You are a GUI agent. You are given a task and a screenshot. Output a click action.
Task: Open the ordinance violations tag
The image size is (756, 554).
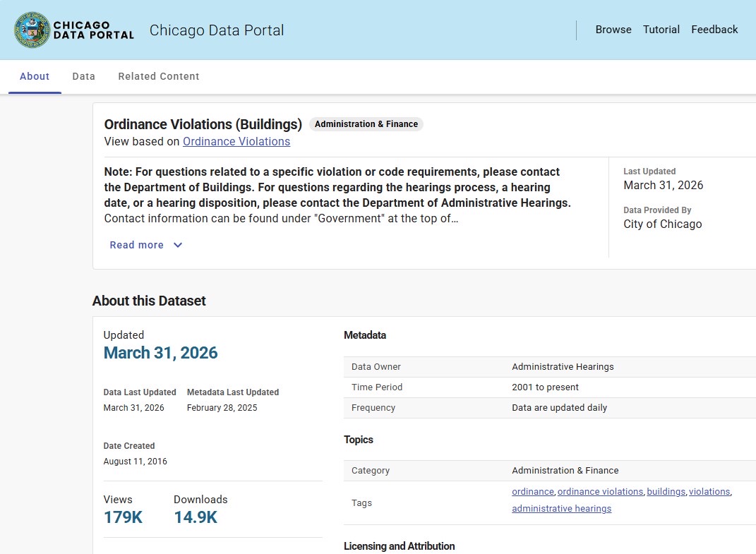pos(600,491)
